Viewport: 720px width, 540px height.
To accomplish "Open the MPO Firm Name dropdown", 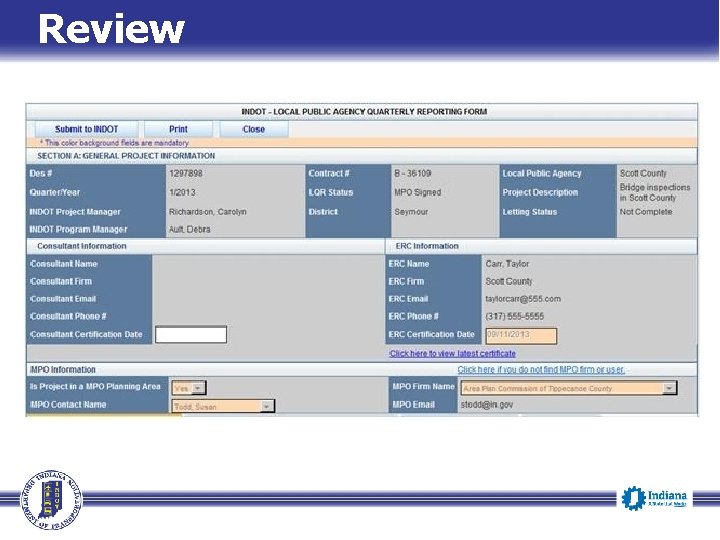I will 568,388.
